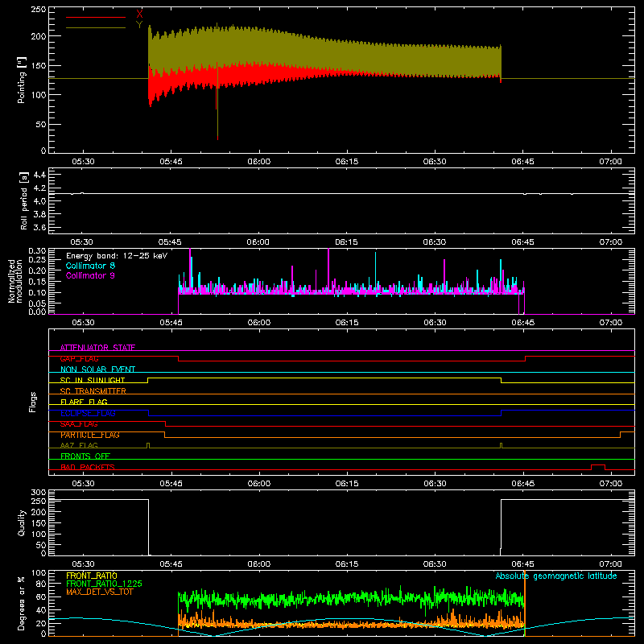The width and height of the screenshot is (644, 644).
Task: Click Absolute geomagnetic latitude label
Action: point(556,576)
